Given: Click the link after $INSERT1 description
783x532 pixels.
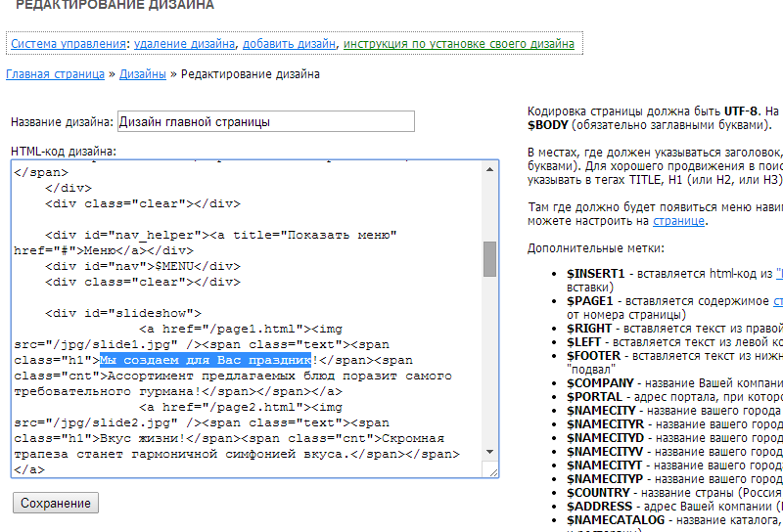Looking at the screenshot, I should tap(778, 274).
